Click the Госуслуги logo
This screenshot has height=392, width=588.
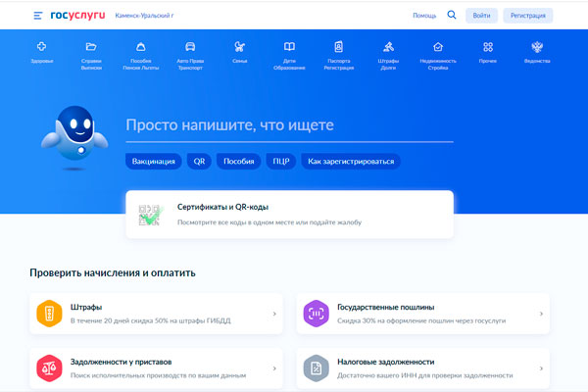click(77, 15)
